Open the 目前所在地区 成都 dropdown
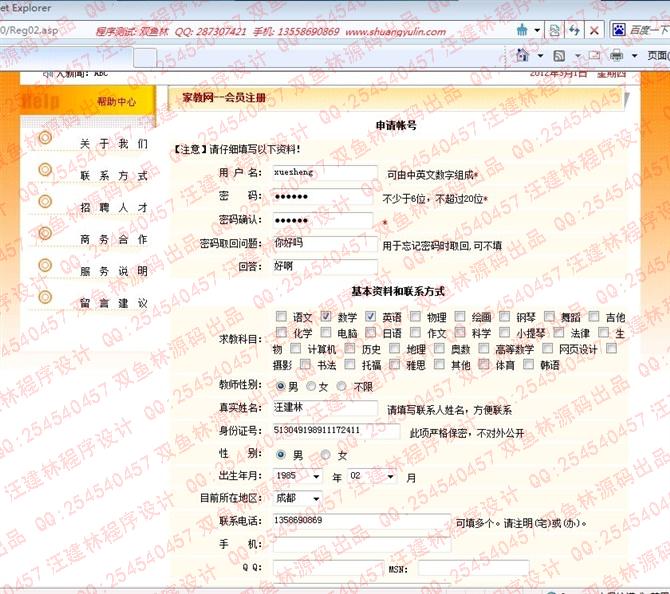 pos(297,498)
